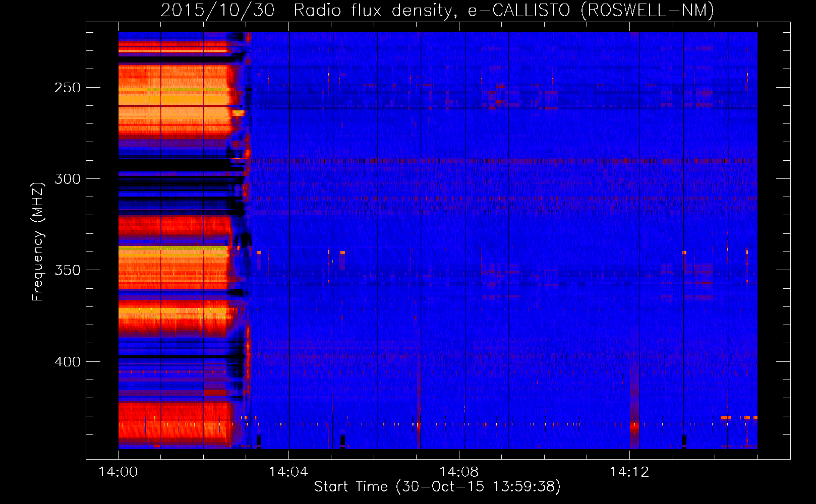Screen dimensions: 816x504
Task: Click the 'Frequency (MHZ)' axis label
Action: pos(37,242)
